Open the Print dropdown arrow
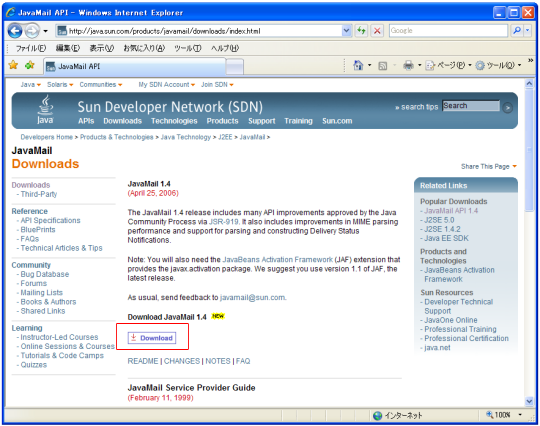Viewport: 540px width, 426px height. click(x=419, y=65)
